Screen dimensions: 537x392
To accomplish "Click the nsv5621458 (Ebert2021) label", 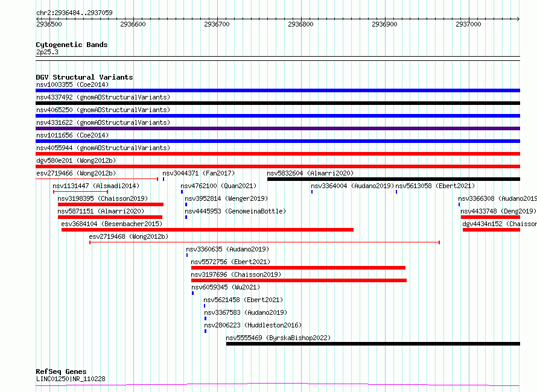I will [x=243, y=300].
